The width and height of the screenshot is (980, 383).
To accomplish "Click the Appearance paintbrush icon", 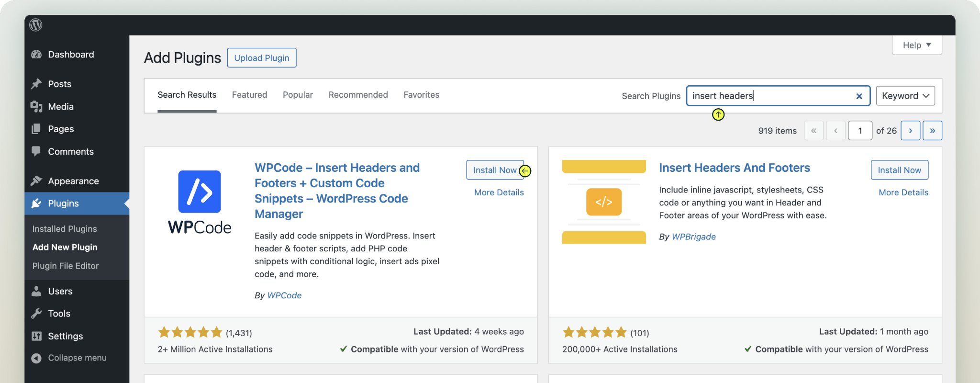I will 36,181.
